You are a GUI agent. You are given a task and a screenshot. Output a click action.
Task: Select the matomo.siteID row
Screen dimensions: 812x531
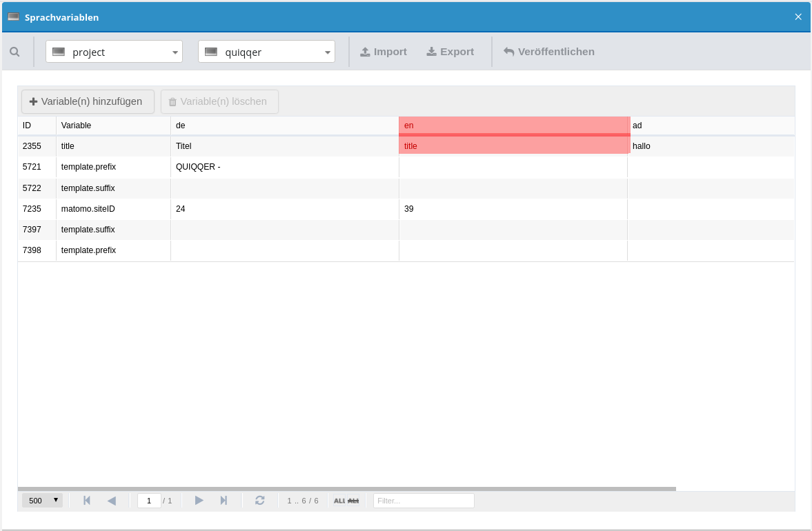click(x=88, y=209)
